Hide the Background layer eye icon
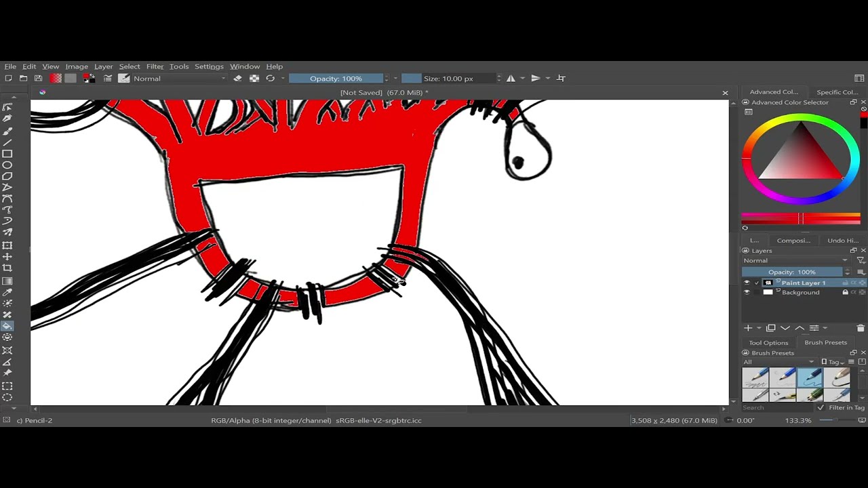 [747, 292]
